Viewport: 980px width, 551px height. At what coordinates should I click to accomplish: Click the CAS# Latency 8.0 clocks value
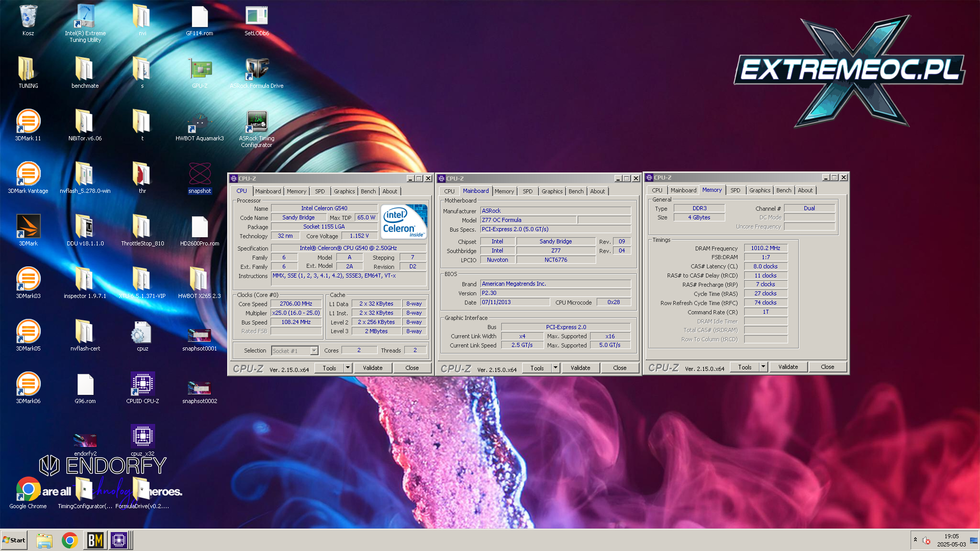[766, 266]
